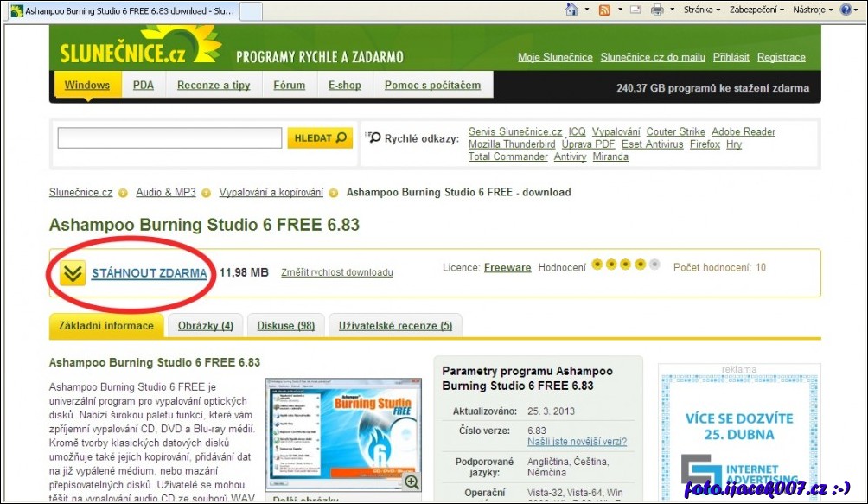Click the Read Mail envelope icon

point(635,10)
